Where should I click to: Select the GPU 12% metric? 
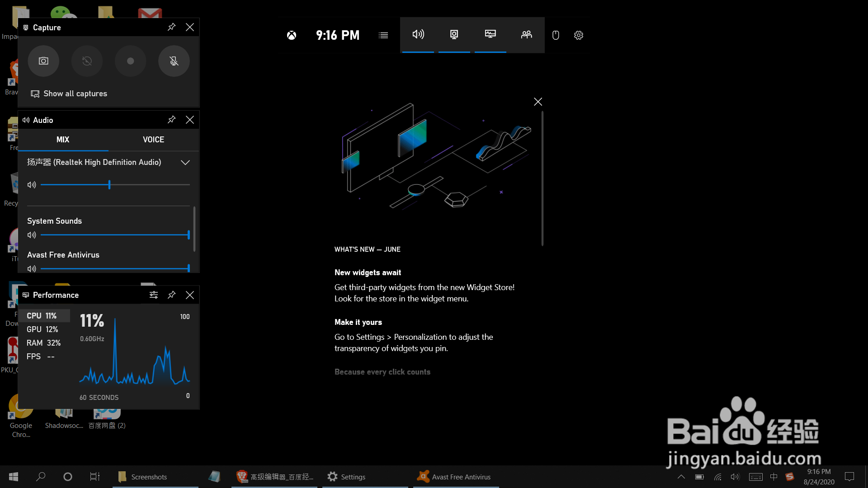(x=44, y=329)
